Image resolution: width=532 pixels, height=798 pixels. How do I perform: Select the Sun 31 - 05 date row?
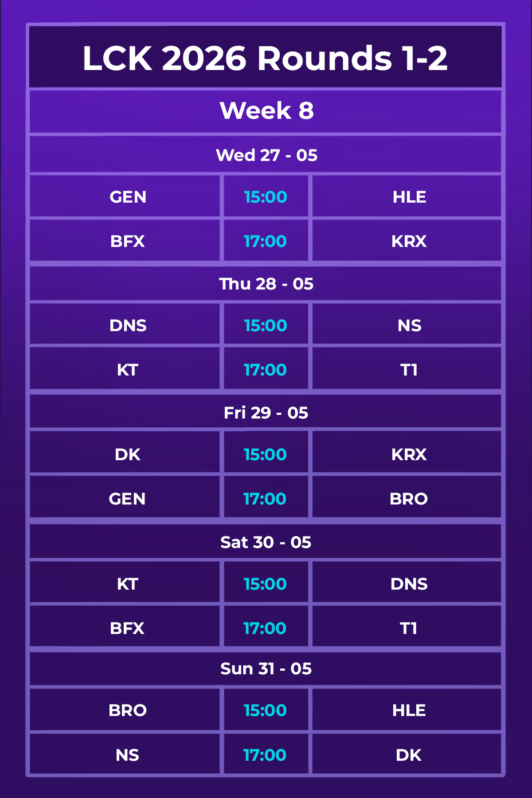click(x=266, y=668)
